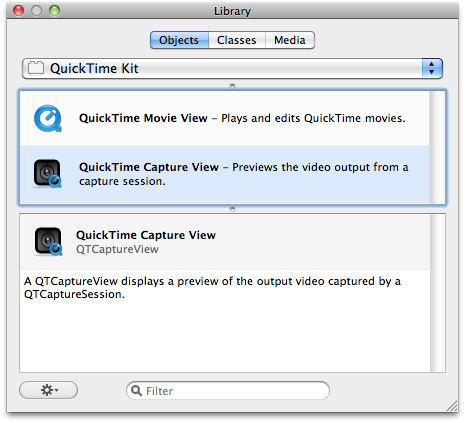Switch to the Classes tab

[237, 40]
